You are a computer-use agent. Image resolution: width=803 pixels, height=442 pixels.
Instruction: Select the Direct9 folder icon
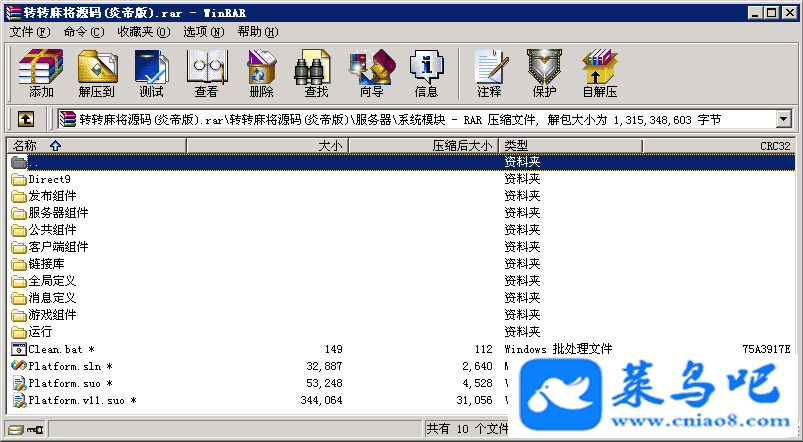click(19, 179)
